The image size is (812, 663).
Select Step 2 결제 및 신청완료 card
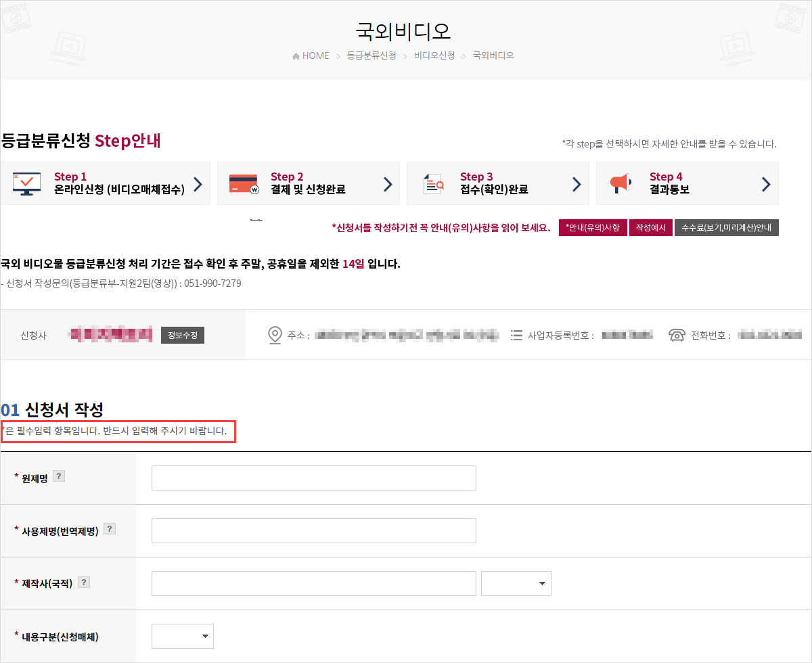[309, 183]
